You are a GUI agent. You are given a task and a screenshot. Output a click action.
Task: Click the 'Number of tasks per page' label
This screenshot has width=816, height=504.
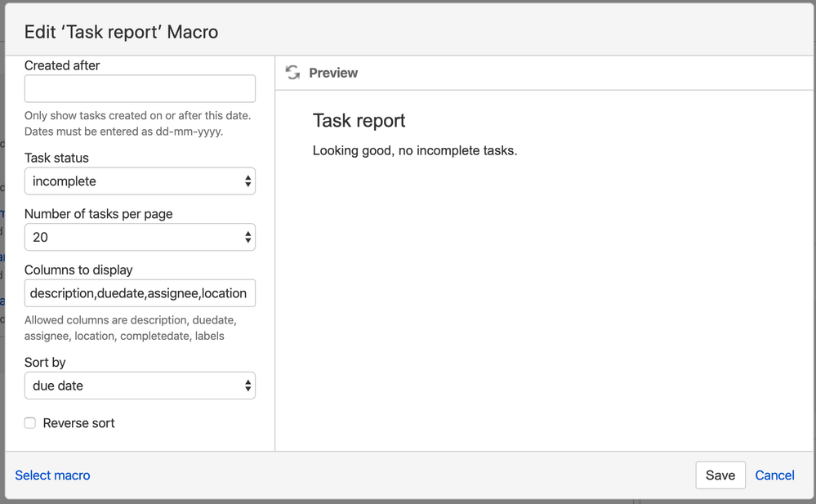[x=98, y=214]
